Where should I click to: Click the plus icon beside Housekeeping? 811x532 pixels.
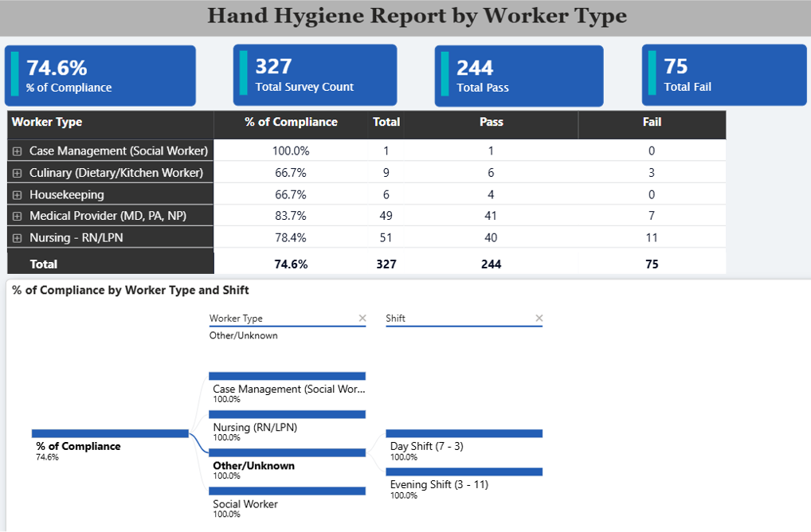coord(17,194)
